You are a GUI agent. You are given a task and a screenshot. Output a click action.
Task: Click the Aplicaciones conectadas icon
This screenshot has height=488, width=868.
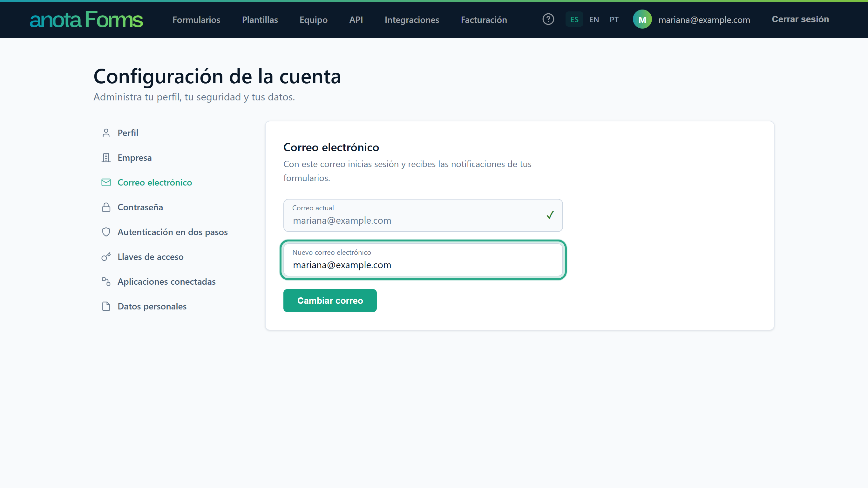[106, 281]
